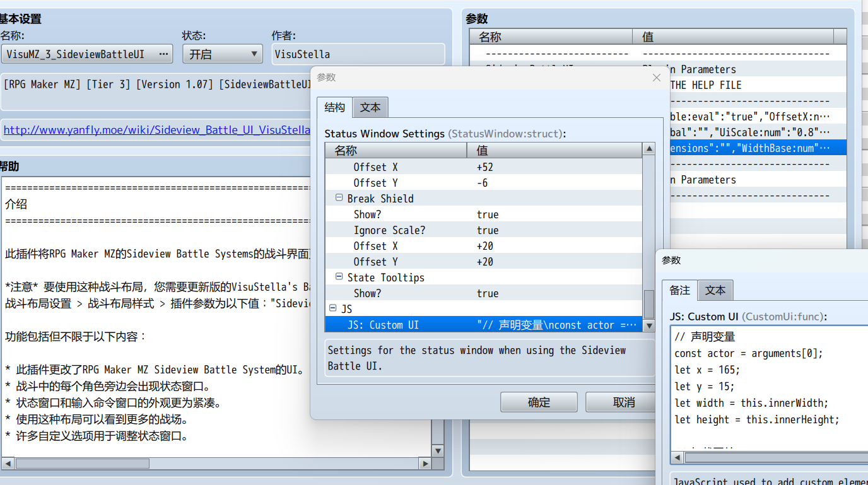This screenshot has height=485, width=868.
Task: Click code editor horizontal scroll left arrow
Action: [x=677, y=458]
